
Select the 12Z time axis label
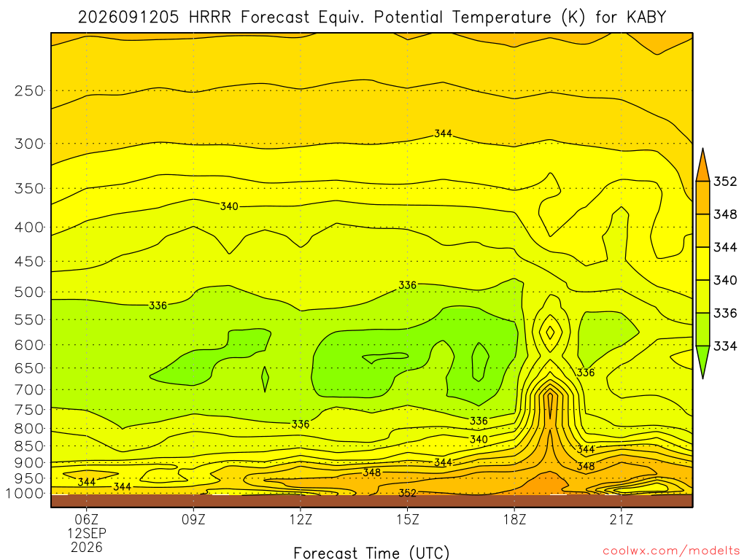click(x=301, y=519)
